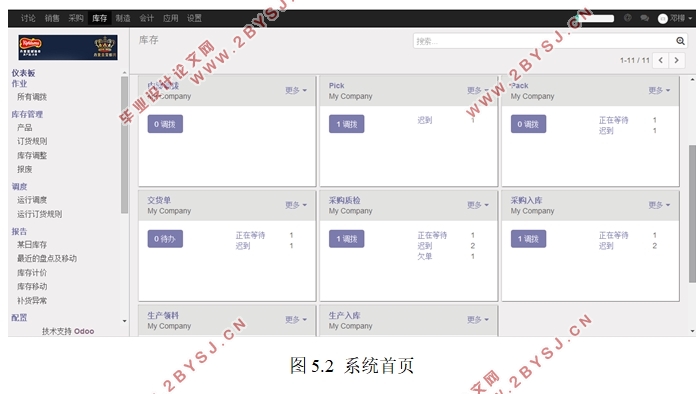699x394 pixels.
Task: Expand 更多 on the 采购质检 card
Action: pos(478,205)
